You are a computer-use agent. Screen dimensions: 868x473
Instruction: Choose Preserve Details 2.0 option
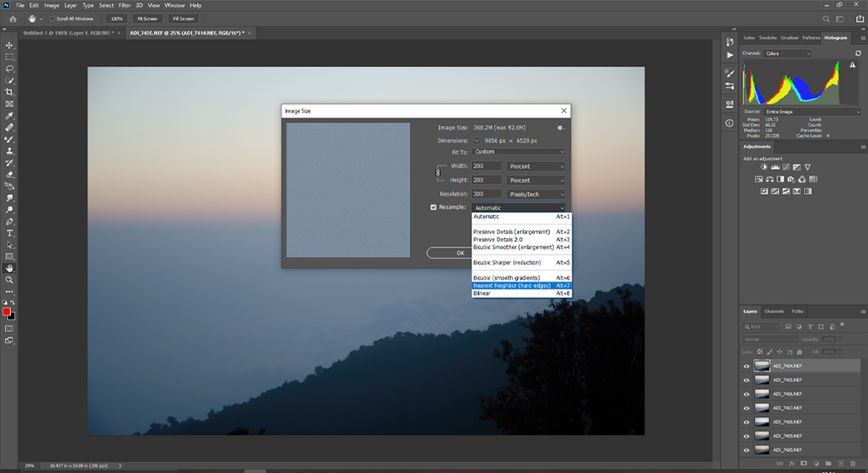point(522,240)
